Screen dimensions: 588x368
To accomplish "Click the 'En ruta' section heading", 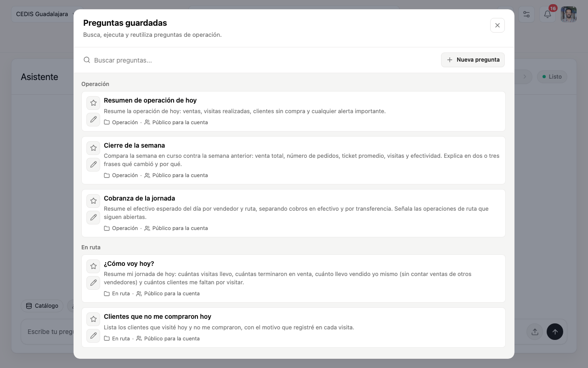I will coord(91,247).
